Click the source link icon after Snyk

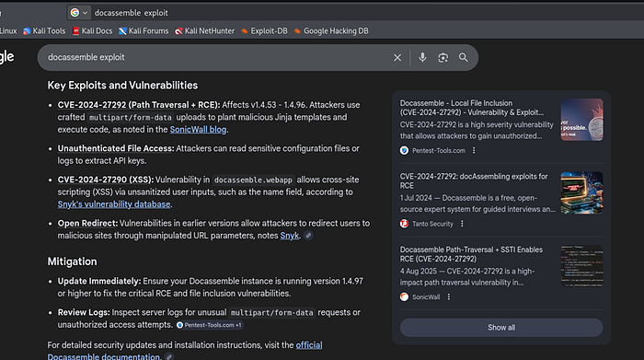click(308, 236)
